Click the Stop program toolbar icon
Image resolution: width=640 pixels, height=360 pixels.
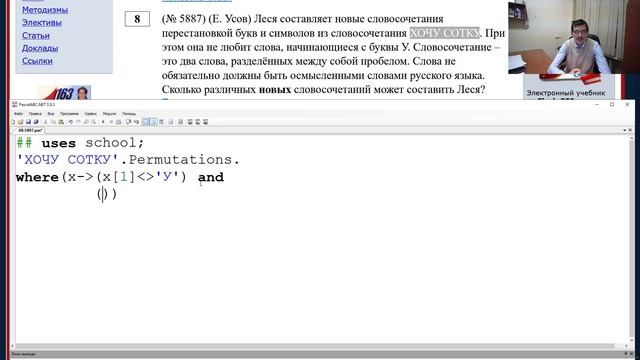point(111,122)
